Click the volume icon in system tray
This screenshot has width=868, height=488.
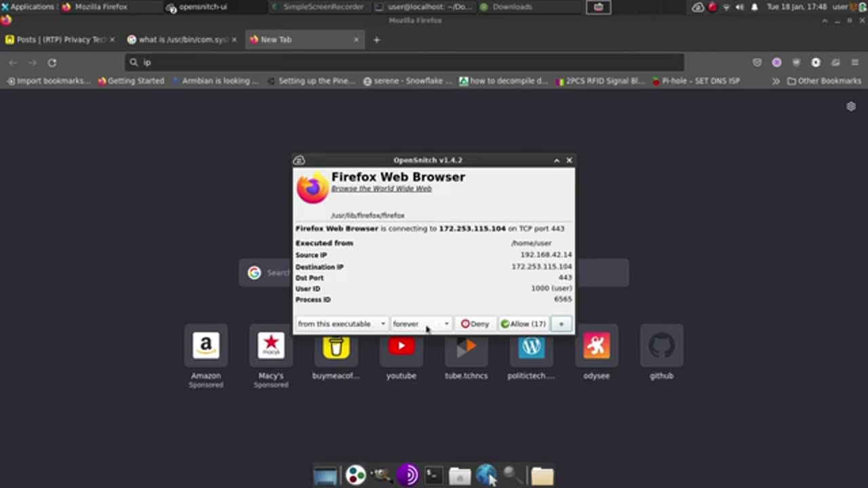(x=740, y=7)
